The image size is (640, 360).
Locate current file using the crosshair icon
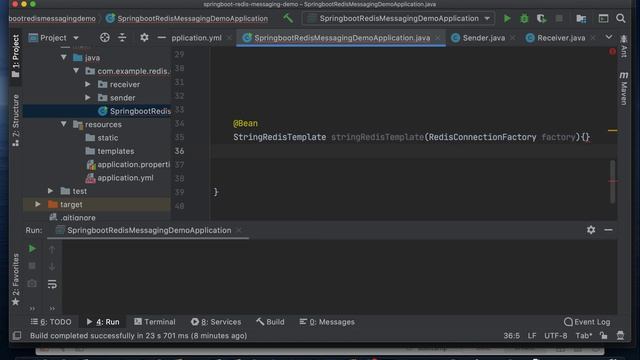point(105,38)
